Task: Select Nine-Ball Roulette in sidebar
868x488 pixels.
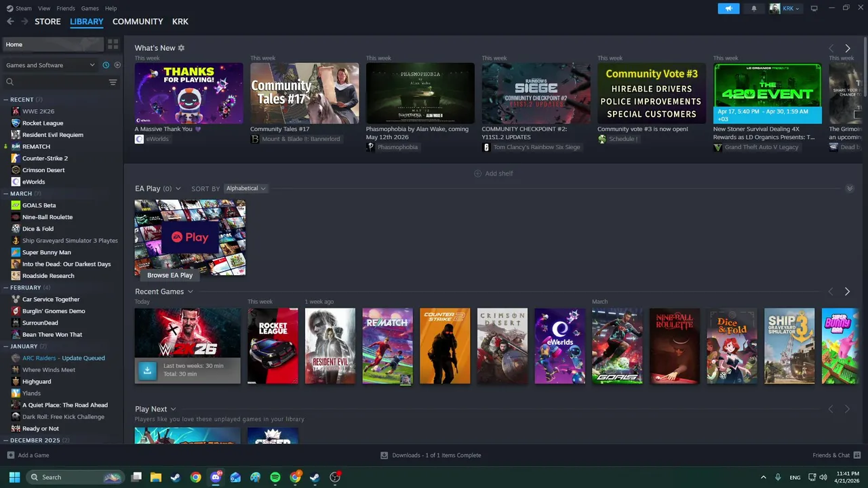Action: (x=47, y=217)
